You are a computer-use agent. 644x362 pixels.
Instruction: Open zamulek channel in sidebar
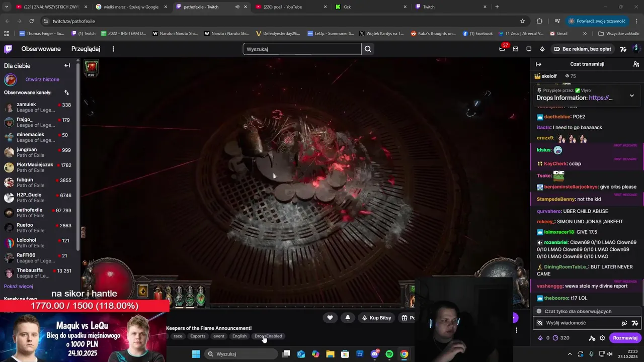(38, 107)
